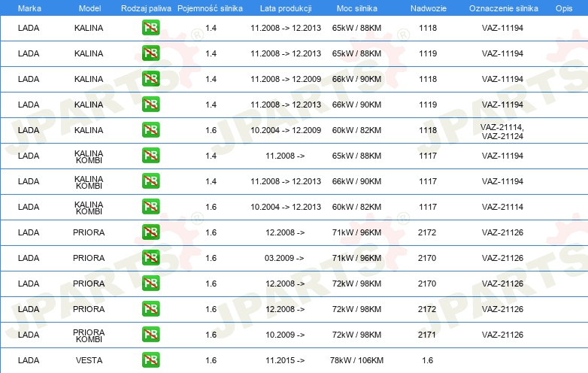Click fuel icon in PRIORA 03.2009 row
Viewport: 588px width, 373px height.
click(x=150, y=257)
